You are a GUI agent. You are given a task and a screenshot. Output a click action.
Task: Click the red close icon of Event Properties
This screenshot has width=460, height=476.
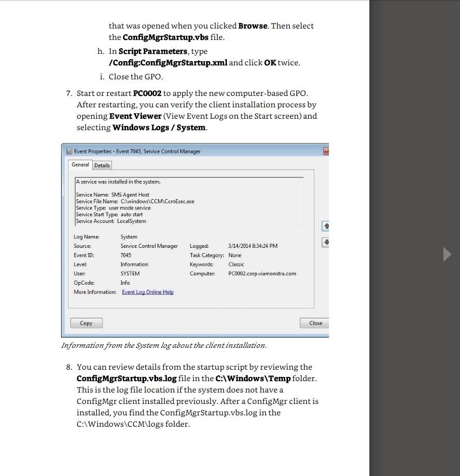coord(326,151)
